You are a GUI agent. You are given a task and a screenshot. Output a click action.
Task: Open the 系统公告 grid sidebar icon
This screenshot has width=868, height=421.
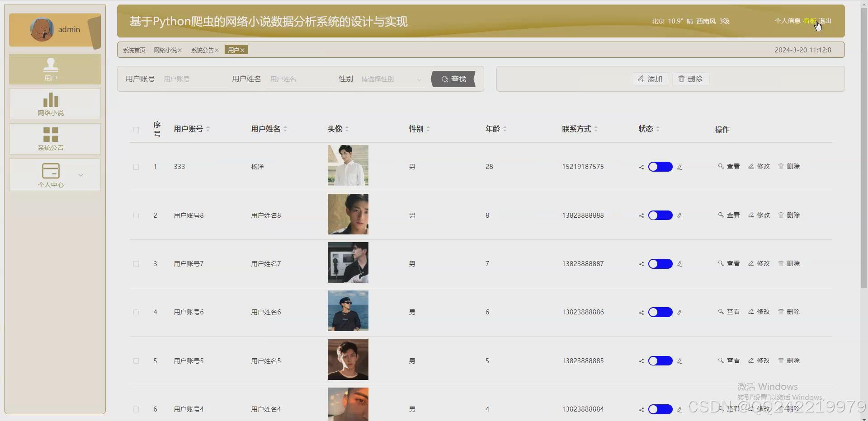[51, 135]
